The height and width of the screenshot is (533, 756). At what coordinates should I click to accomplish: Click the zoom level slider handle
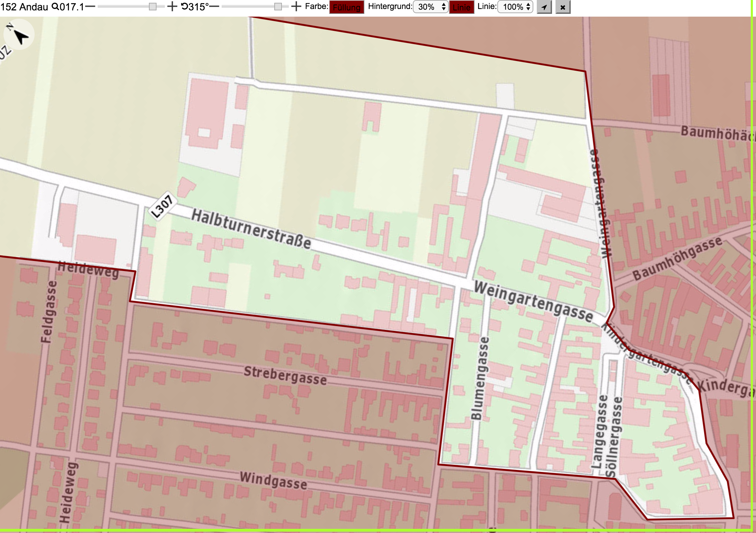point(152,7)
